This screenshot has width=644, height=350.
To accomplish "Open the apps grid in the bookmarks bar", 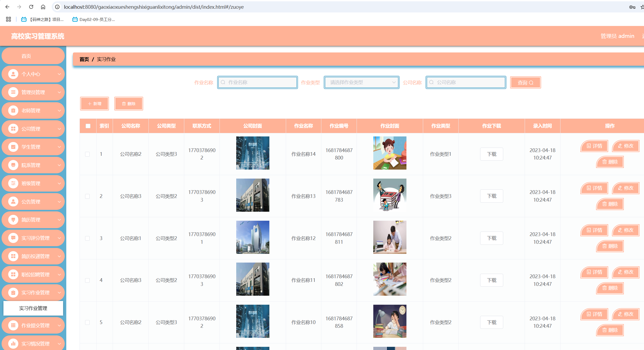I will pyautogui.click(x=8, y=19).
